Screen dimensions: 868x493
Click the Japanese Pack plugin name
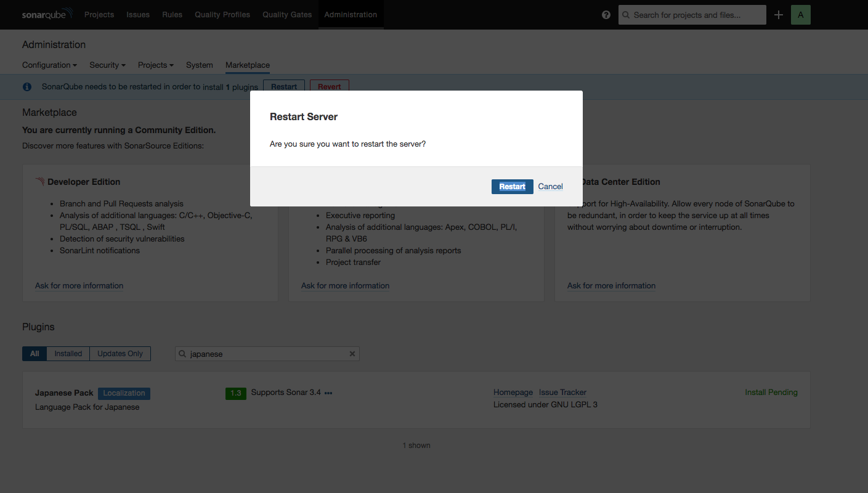point(64,393)
